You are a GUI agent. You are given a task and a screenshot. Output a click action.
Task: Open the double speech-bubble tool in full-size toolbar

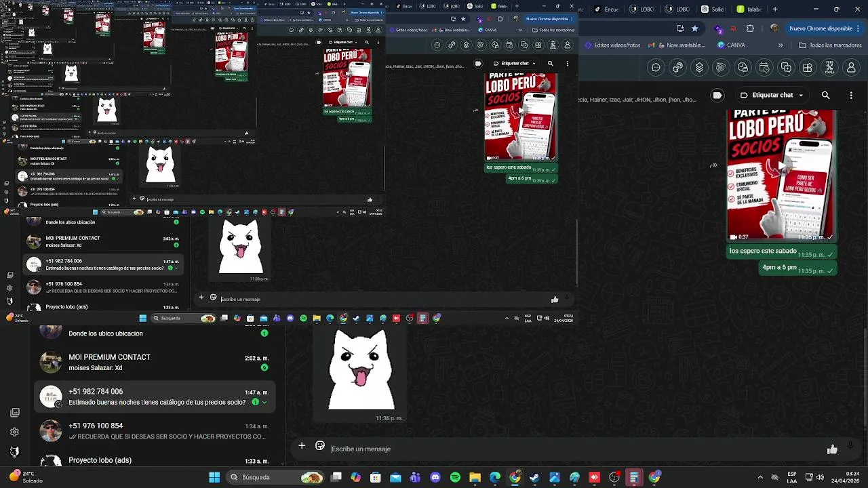(x=721, y=68)
